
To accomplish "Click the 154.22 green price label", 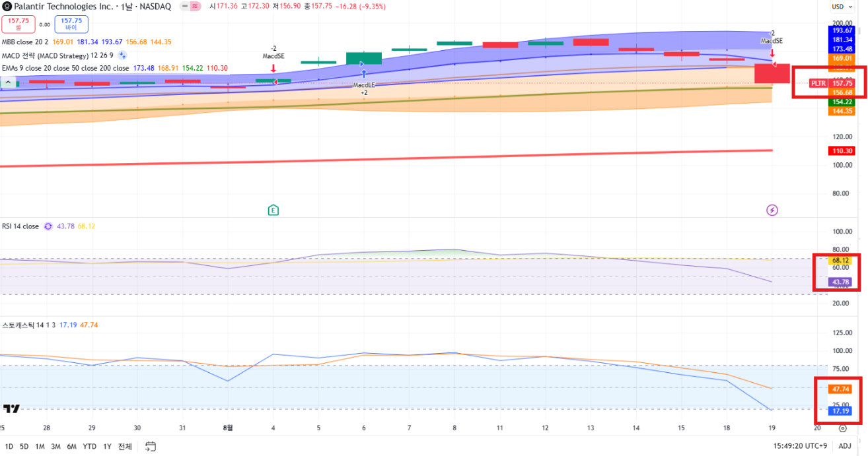I will point(842,102).
